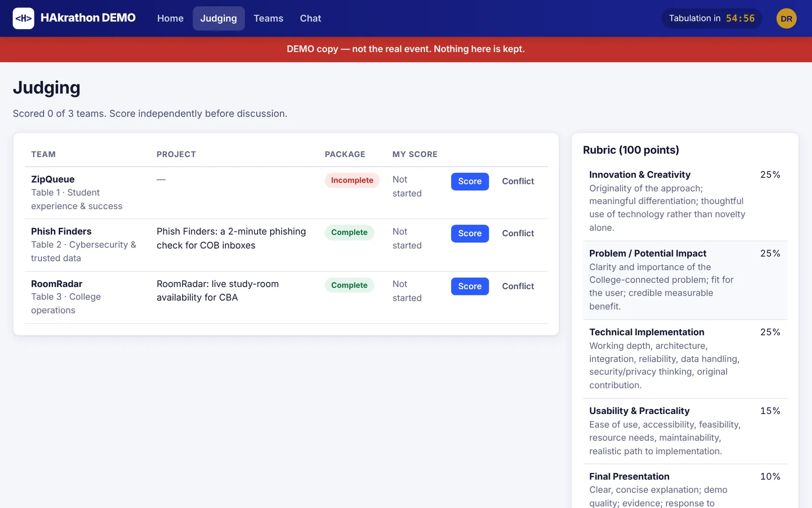Click 'RoomRadar: live study-room availability' project text
The image size is (812, 508).
point(218,291)
